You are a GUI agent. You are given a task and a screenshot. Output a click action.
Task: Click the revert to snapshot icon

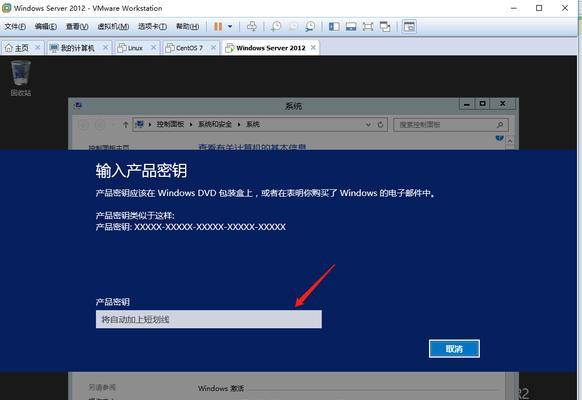click(x=293, y=26)
